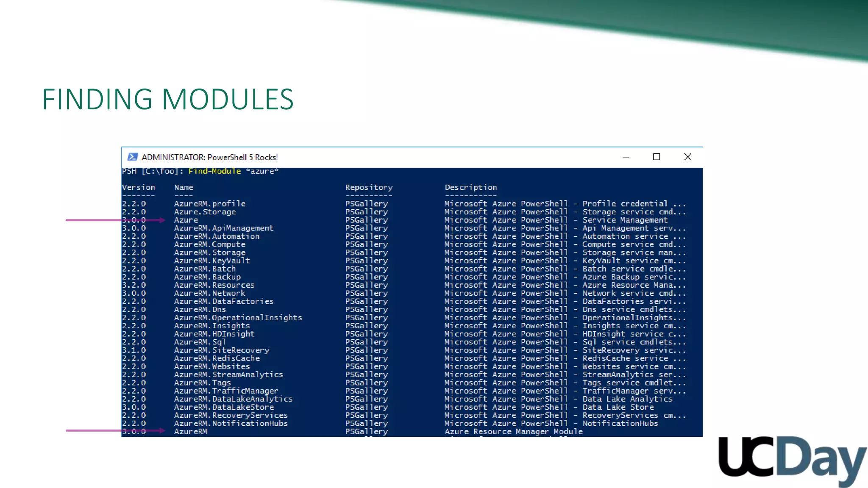The width and height of the screenshot is (868, 488).
Task: Click the Description column header
Action: pyautogui.click(x=471, y=187)
